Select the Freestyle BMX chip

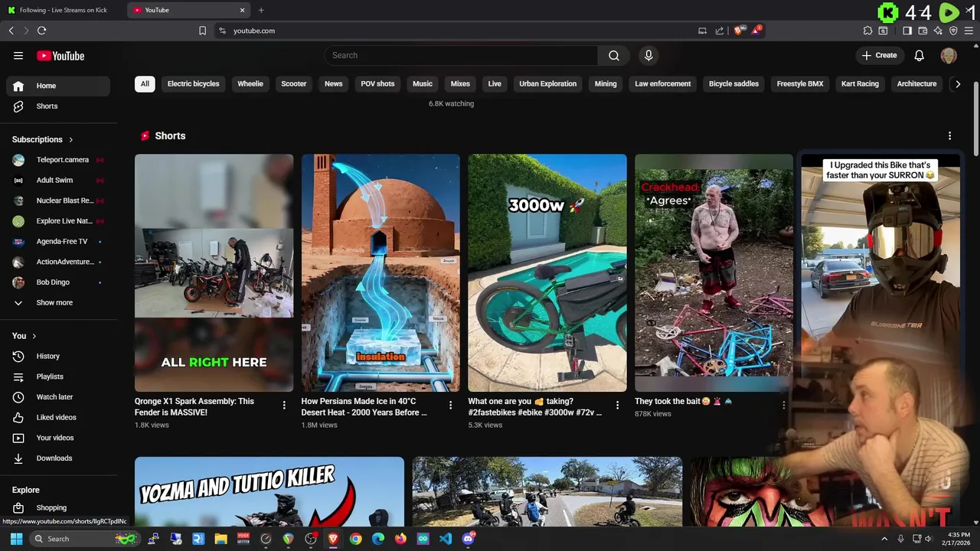pos(800,84)
